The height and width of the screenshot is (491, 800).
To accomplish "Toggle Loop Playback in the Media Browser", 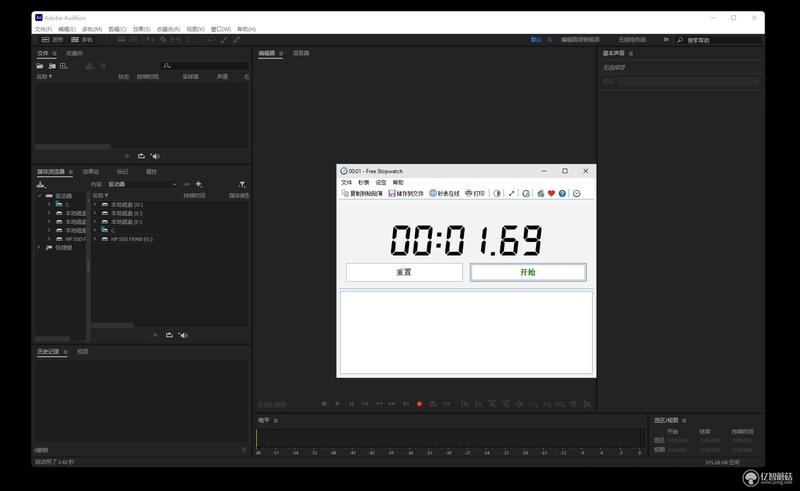I will [169, 335].
